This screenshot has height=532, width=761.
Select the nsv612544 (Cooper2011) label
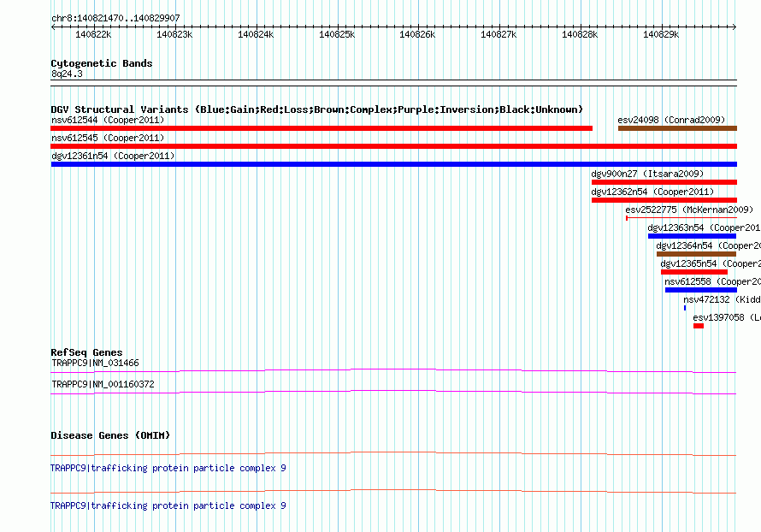[x=108, y=120]
